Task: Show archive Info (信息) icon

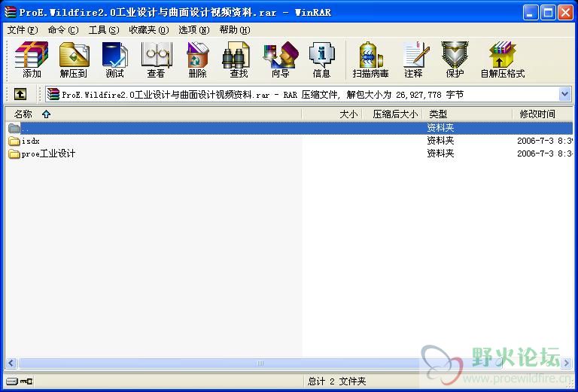Action: coord(321,60)
